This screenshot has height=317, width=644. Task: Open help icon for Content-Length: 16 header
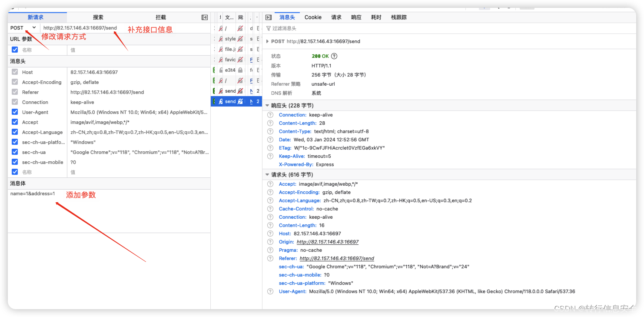(x=270, y=225)
